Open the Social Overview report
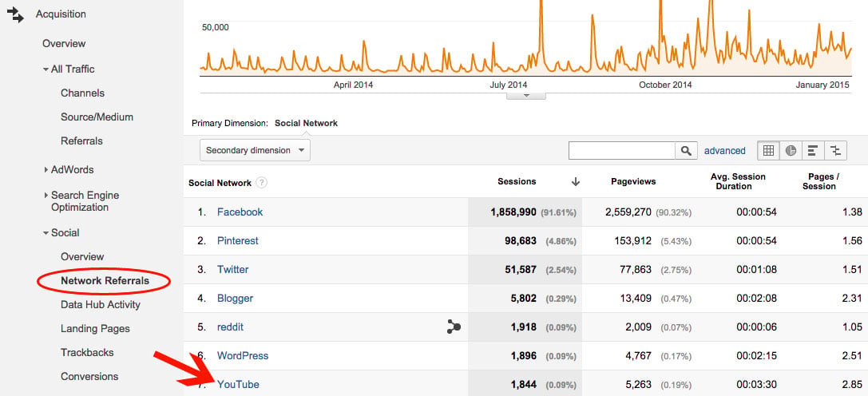This screenshot has height=396, width=868. pyautogui.click(x=82, y=257)
